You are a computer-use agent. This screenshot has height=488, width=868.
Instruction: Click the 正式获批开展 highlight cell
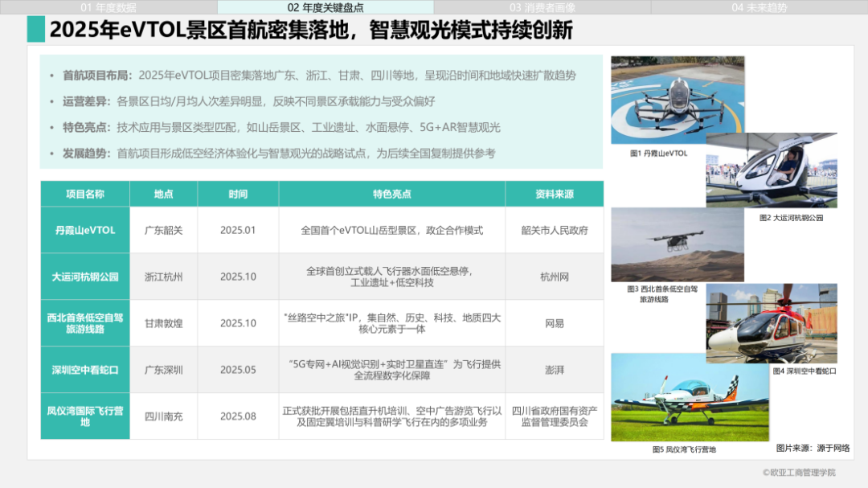[x=392, y=416]
